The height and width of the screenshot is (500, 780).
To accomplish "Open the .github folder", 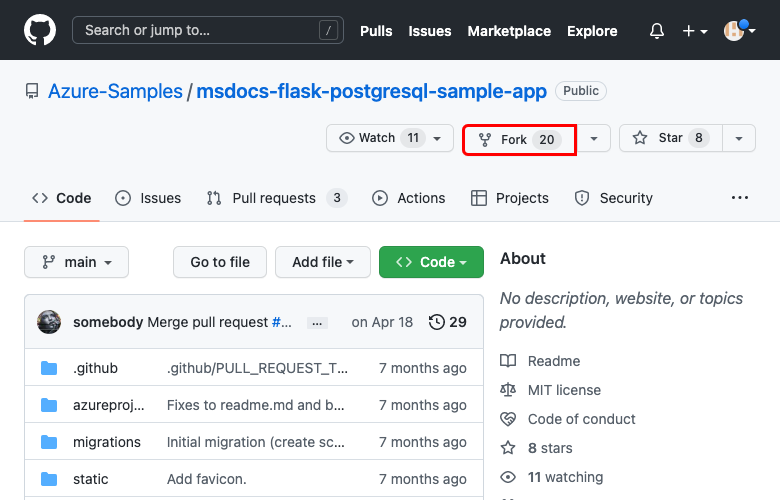I will point(95,368).
